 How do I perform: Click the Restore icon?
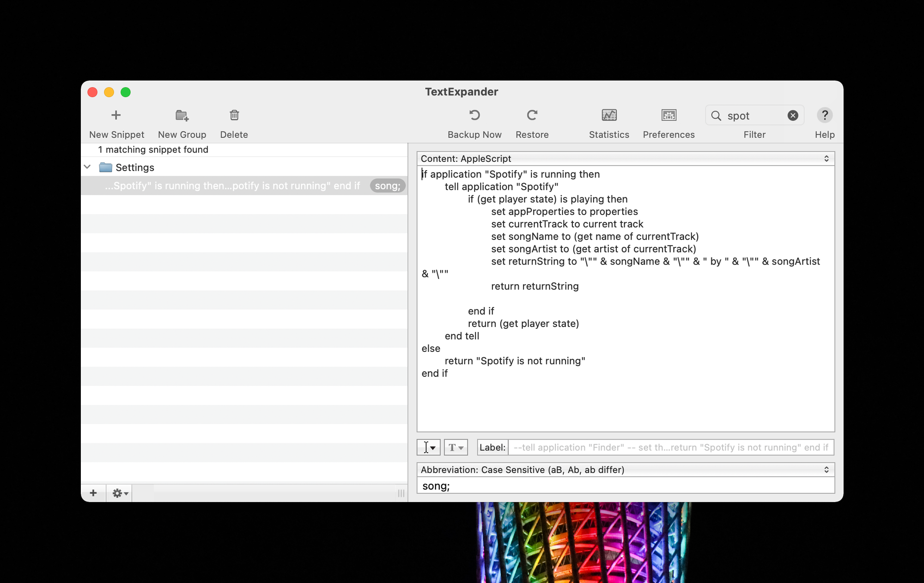[x=532, y=115]
